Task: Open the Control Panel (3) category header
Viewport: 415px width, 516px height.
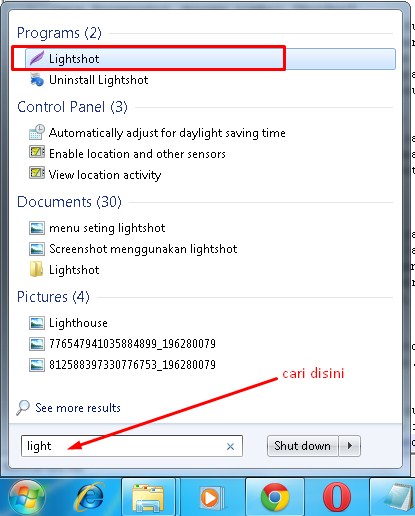Action: point(72,107)
